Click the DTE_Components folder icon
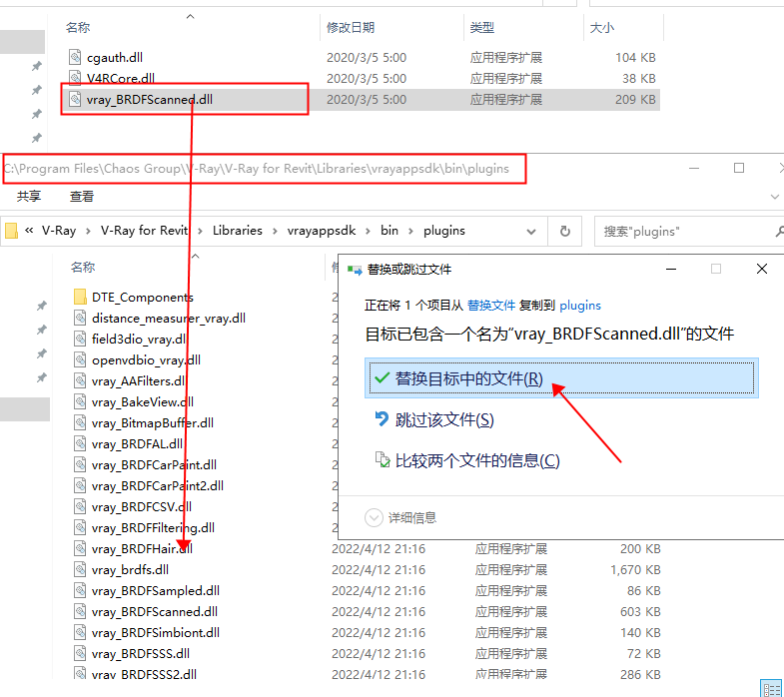Viewport: 784px width, 697px height. [81, 297]
